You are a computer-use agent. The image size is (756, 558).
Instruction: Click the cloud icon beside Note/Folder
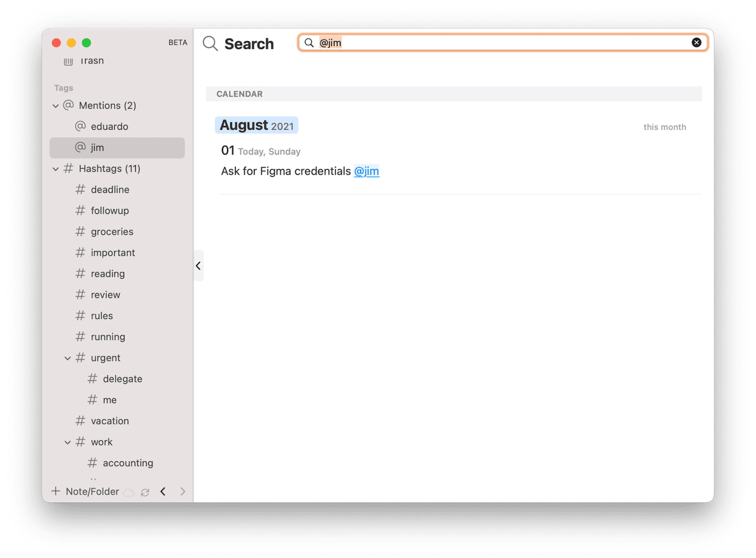pyautogui.click(x=129, y=492)
